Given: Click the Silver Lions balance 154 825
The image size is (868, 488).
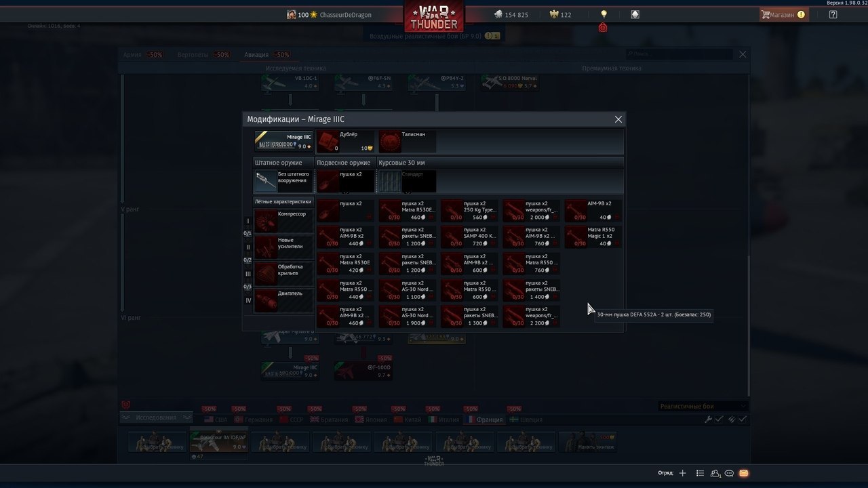Looking at the screenshot, I should pos(511,14).
